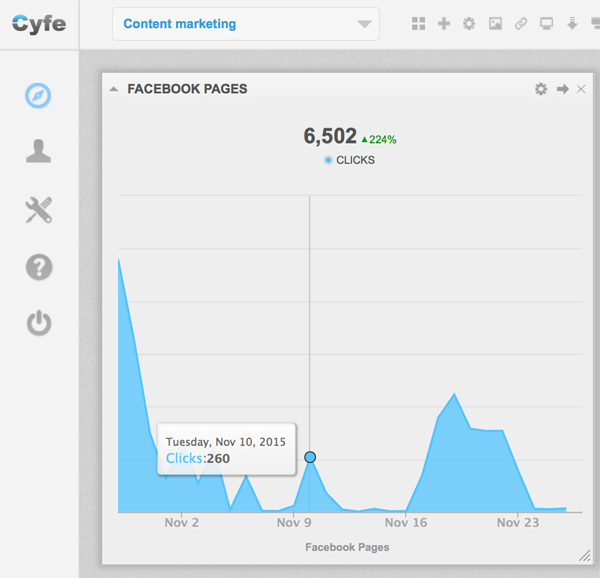Image resolution: width=600 pixels, height=578 pixels.
Task: Click the Clicks:260 tooltip value
Action: (x=198, y=458)
